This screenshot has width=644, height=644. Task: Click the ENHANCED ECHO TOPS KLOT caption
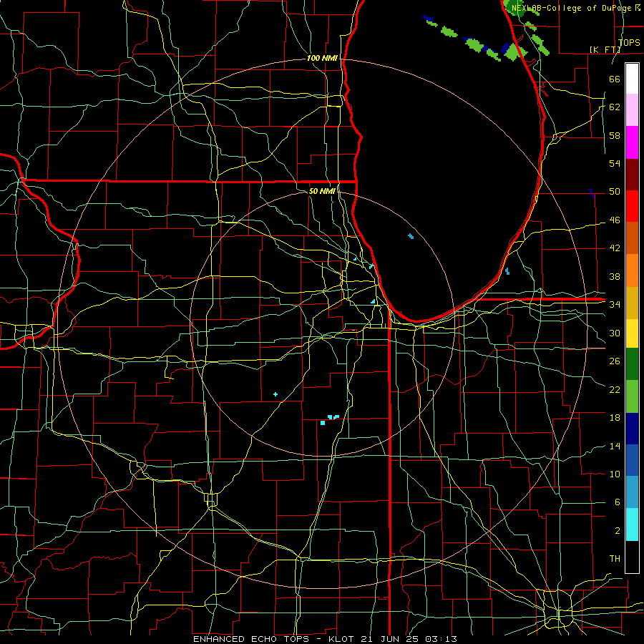(x=325, y=639)
